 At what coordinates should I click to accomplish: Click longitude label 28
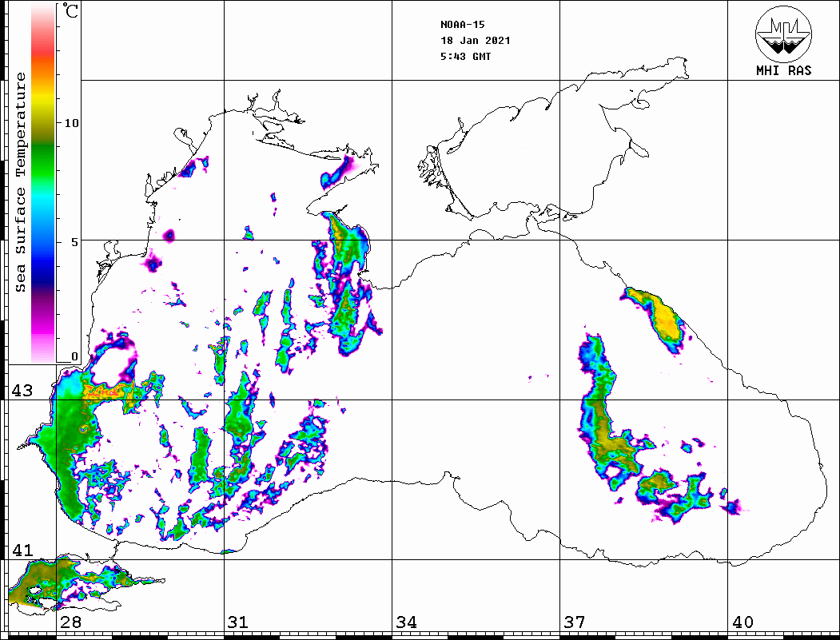coord(70,622)
